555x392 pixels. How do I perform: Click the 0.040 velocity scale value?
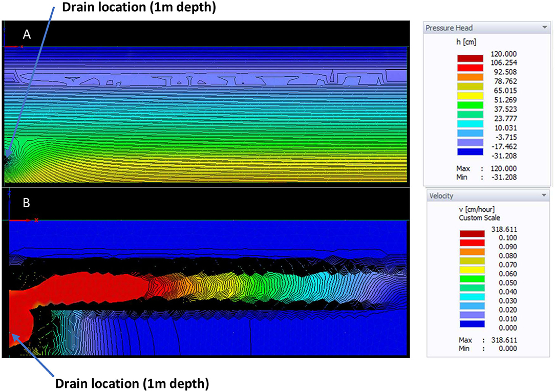click(x=508, y=292)
